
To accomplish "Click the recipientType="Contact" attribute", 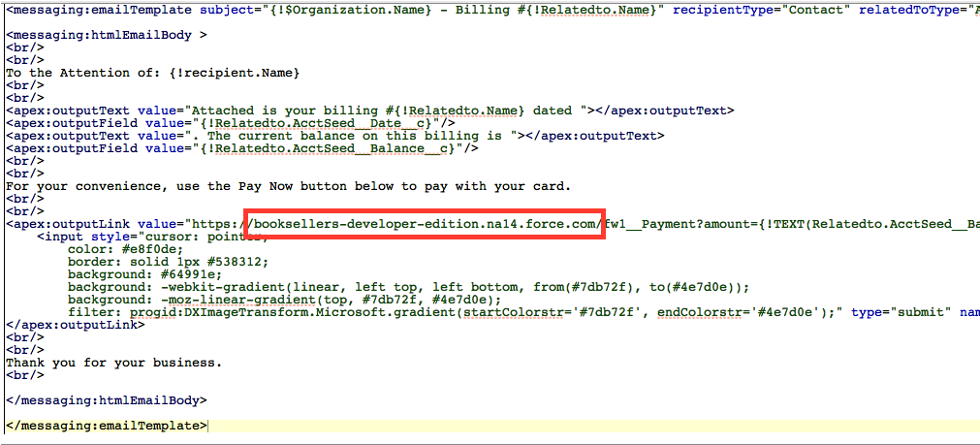I will pos(761,10).
